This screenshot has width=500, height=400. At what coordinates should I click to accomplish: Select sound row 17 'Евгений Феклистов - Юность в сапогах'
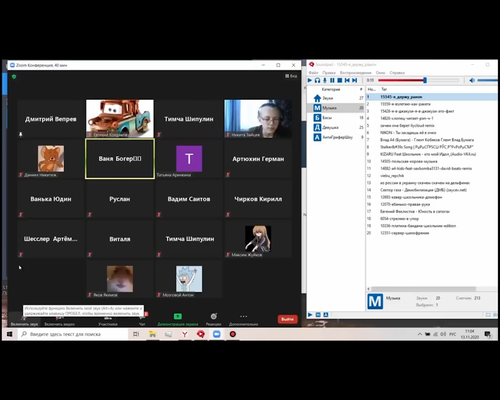(432, 212)
